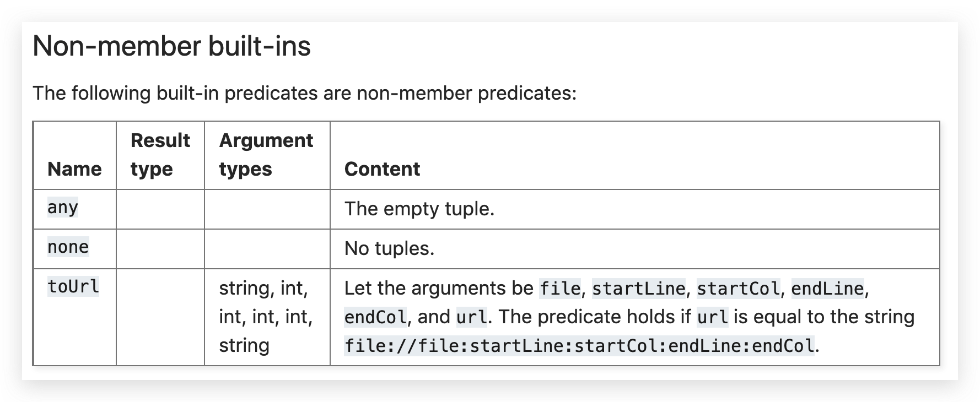Click the "none" predicate name

coord(68,247)
